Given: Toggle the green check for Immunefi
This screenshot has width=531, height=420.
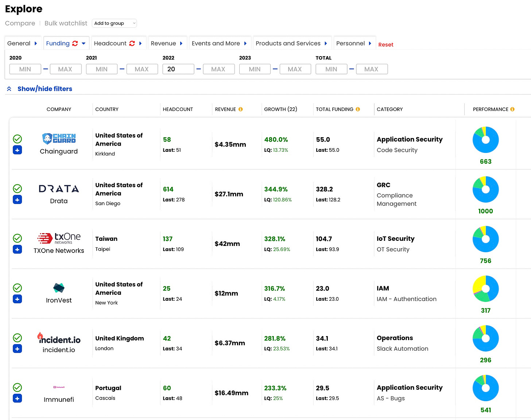Looking at the screenshot, I should (x=18, y=387).
